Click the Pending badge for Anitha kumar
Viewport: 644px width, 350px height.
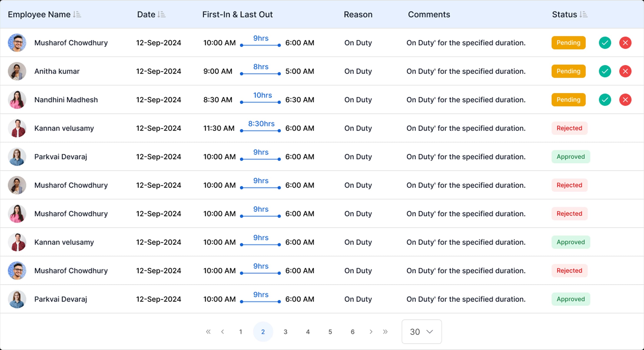568,71
